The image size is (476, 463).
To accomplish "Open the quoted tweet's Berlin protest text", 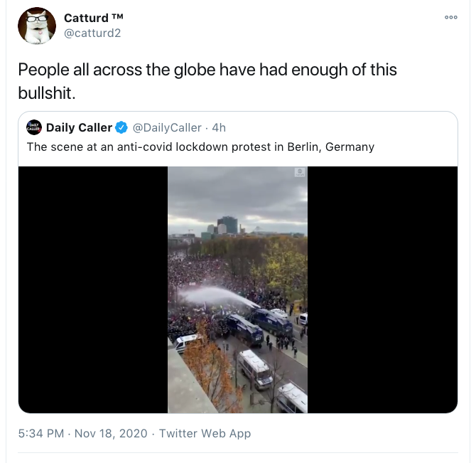I will [200, 147].
